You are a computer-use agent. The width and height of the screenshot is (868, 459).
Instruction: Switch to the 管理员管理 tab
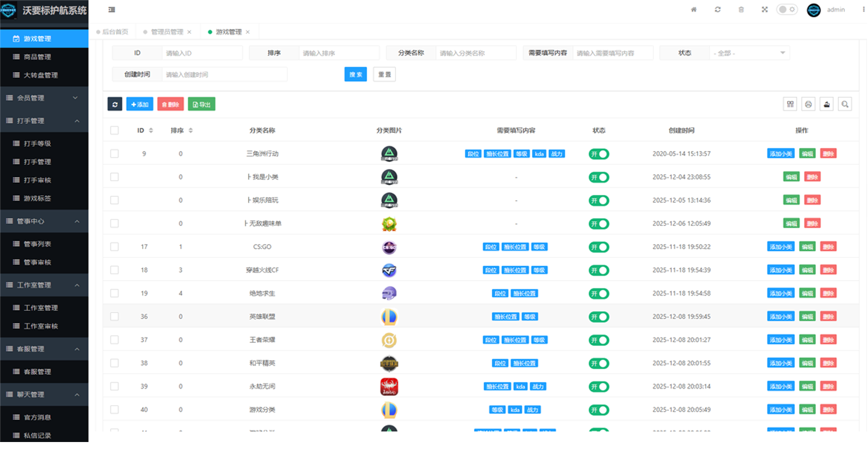pyautogui.click(x=167, y=32)
